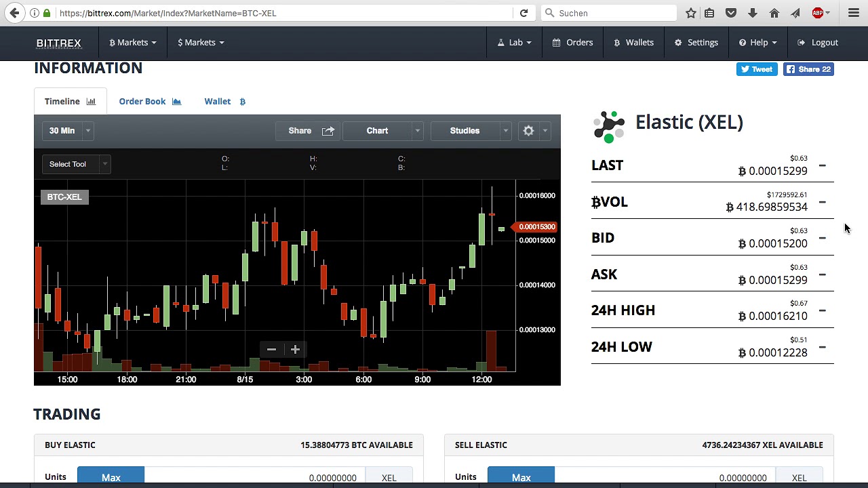Image resolution: width=868 pixels, height=488 pixels.
Task: Click the Elastic XEL coin logo
Action: [608, 127]
